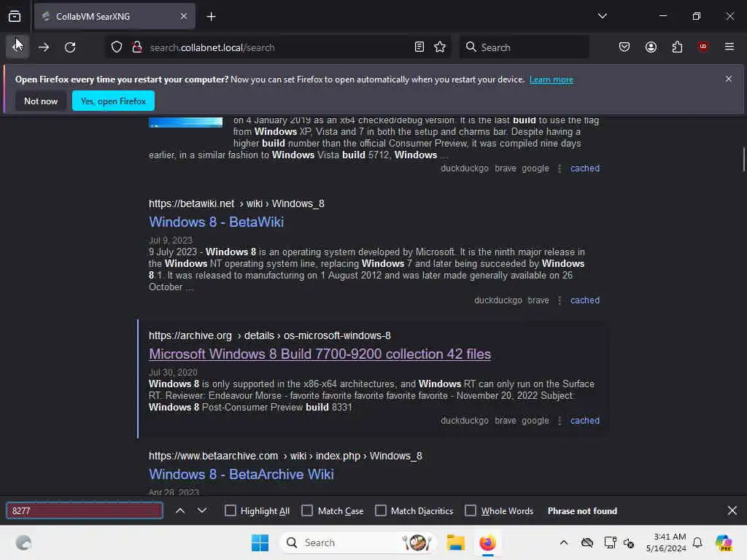Open the Extensions puzzle icon

coord(677,47)
